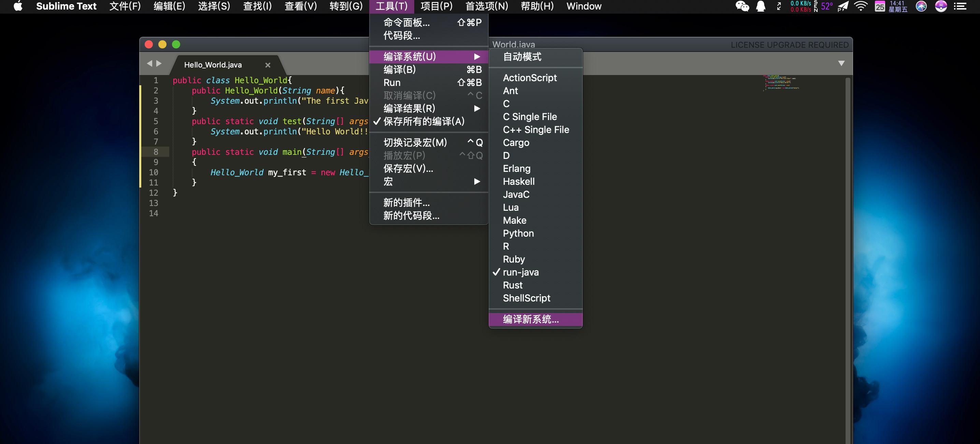980x444 pixels.
Task: Select JavaC from build system list
Action: [516, 195]
